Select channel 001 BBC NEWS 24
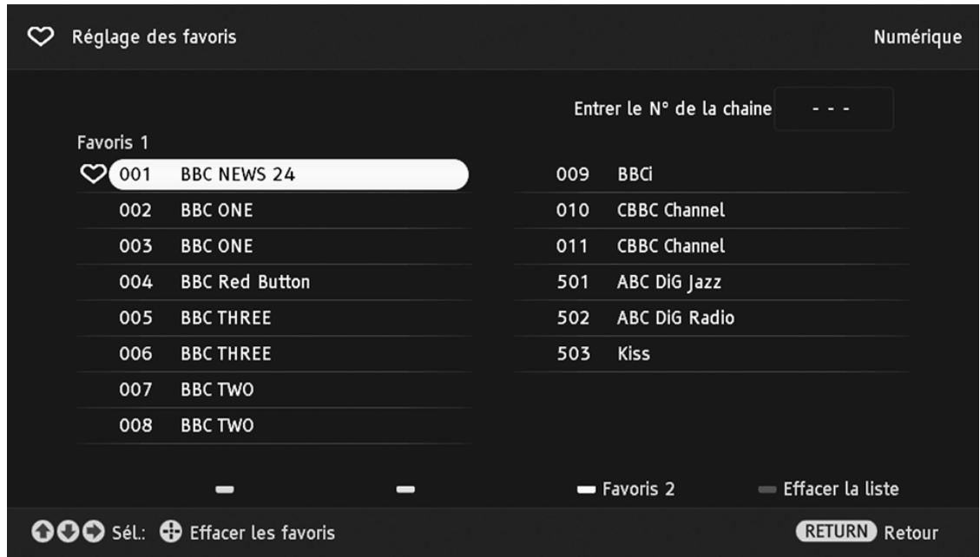The height and width of the screenshot is (557, 980). pos(288,174)
